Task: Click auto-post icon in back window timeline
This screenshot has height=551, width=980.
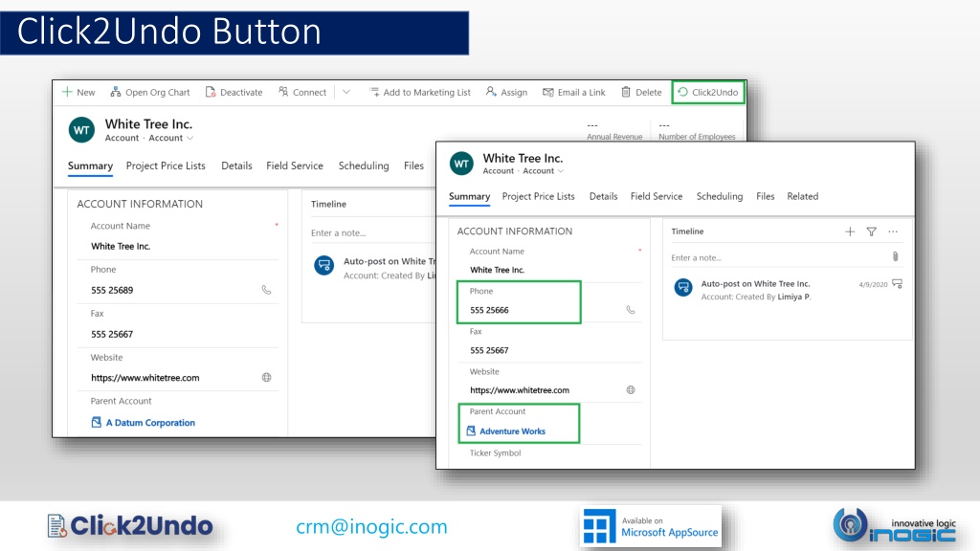Action: [323, 266]
